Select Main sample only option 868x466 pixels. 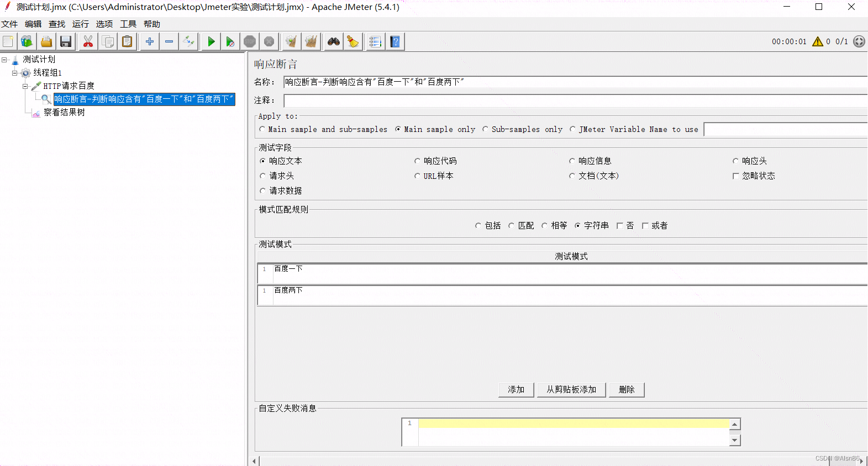[398, 129]
